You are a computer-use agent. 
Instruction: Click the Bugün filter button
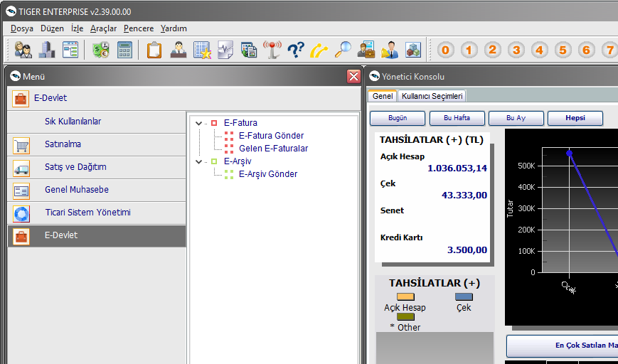tap(398, 118)
